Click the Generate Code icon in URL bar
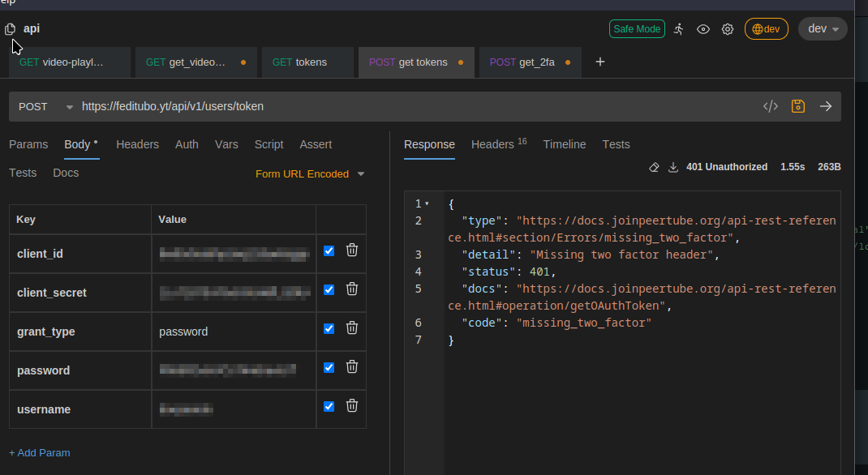Screen dimensions: 868x475 coord(771,106)
